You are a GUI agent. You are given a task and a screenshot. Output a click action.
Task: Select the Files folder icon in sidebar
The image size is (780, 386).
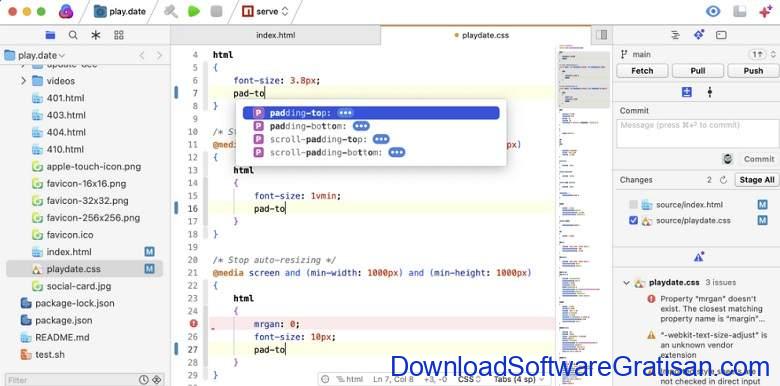pyautogui.click(x=50, y=35)
